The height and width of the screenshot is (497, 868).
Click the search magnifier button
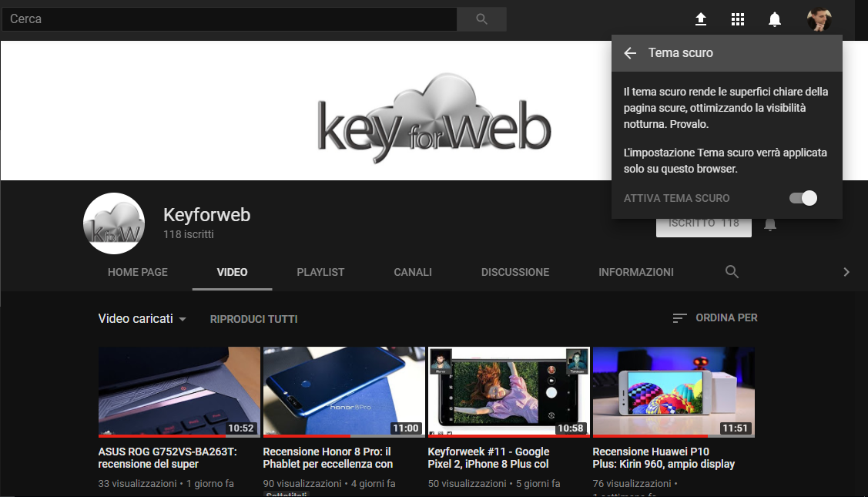coord(481,19)
